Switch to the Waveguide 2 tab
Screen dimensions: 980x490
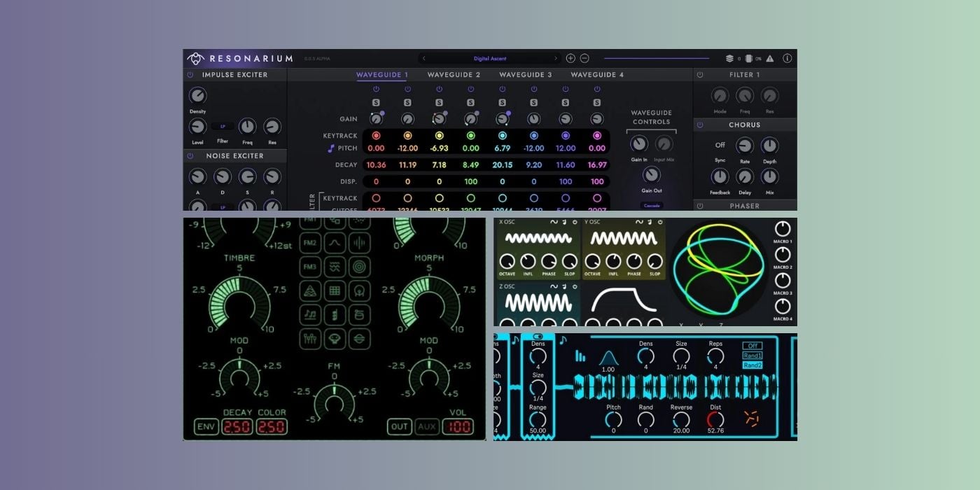[454, 75]
